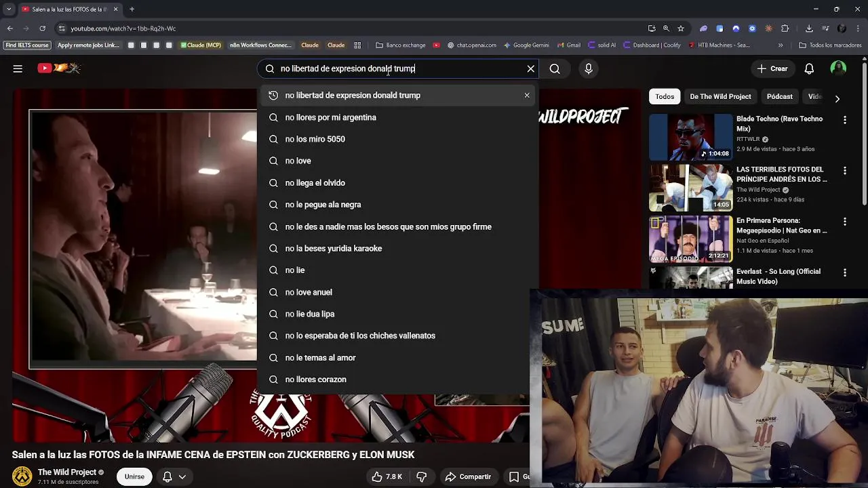
Task: Choose suggestion 'no llega el olvido'
Action: click(397, 183)
